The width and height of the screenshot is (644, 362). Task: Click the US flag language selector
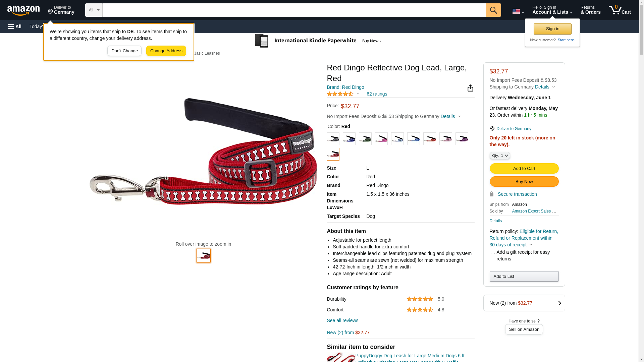[518, 11]
